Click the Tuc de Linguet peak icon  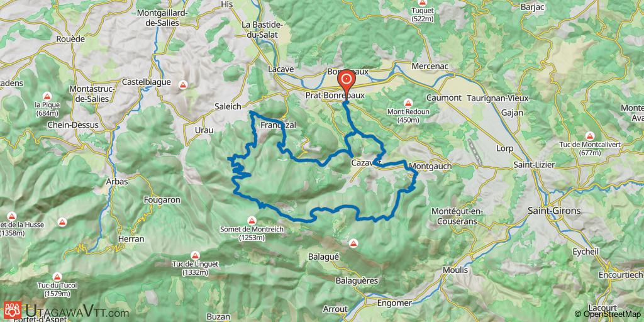[x=196, y=255]
